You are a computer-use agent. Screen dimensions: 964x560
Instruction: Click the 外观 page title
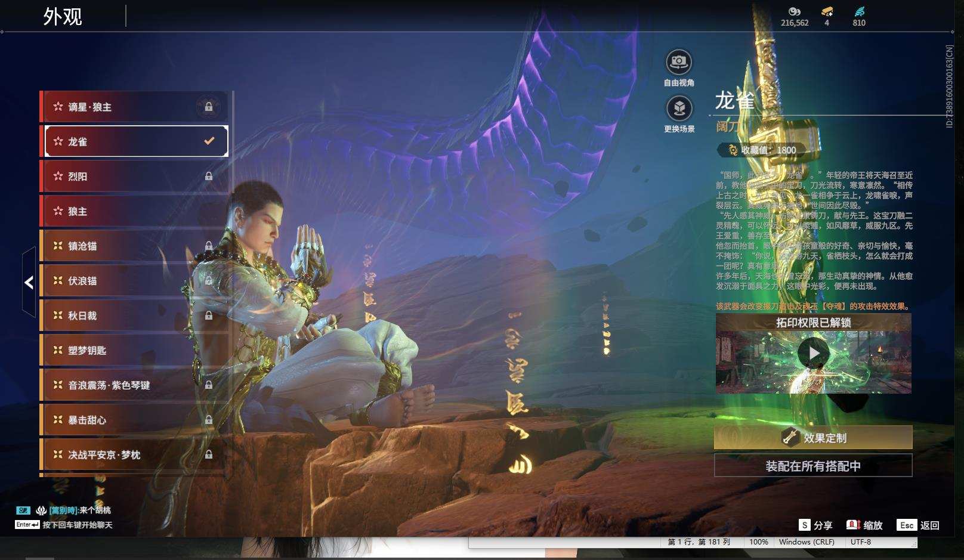(63, 17)
